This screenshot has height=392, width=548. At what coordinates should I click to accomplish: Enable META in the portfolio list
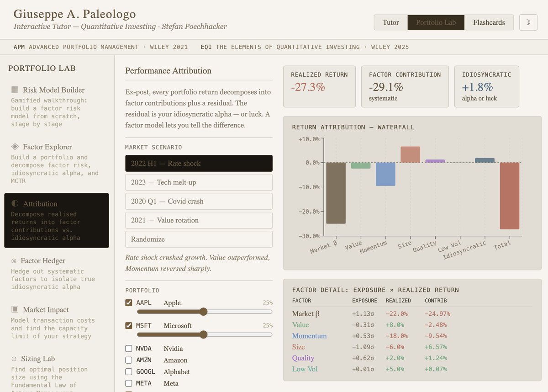(128, 383)
